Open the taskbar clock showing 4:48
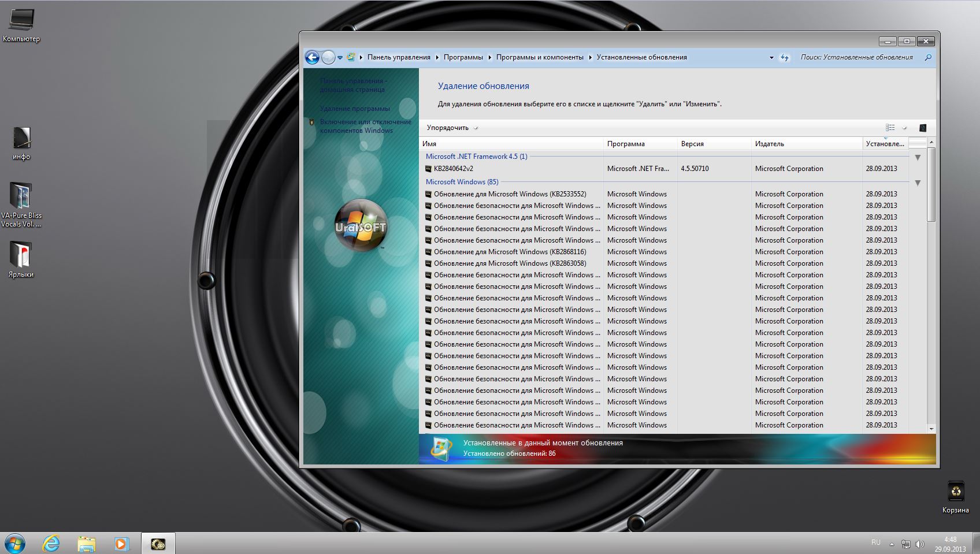 tap(951, 544)
